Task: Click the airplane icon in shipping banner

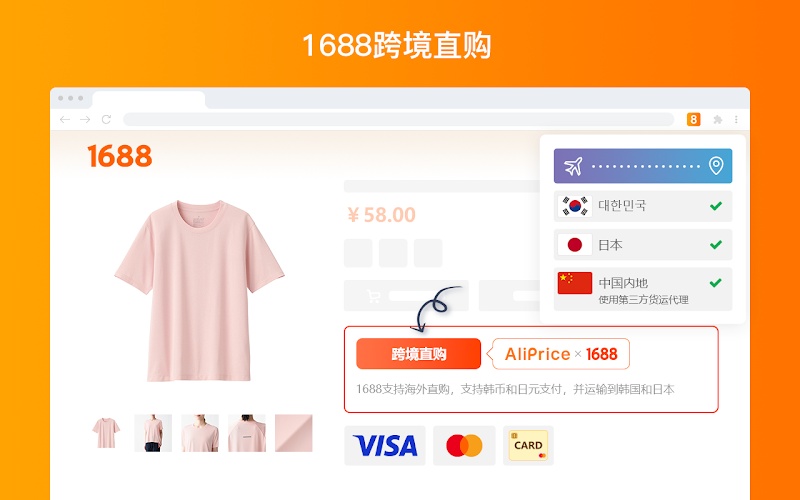Action: point(573,166)
